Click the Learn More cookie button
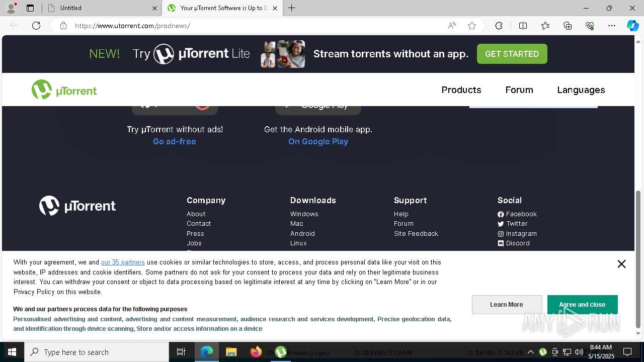 (507, 305)
